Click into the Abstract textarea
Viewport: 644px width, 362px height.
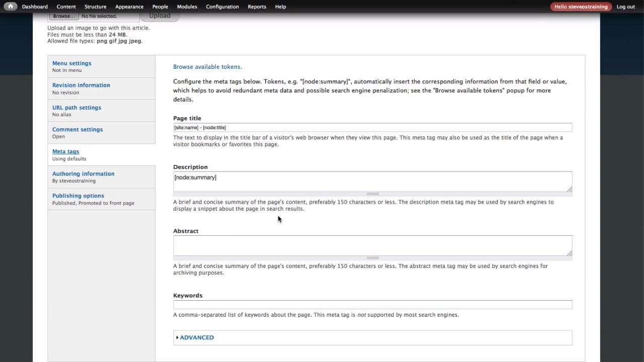[372, 245]
